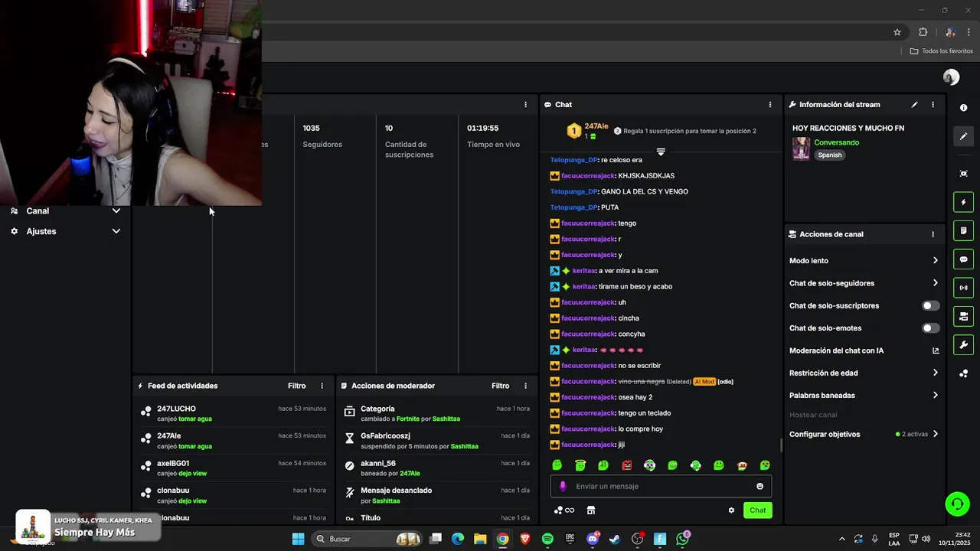980x551 pixels.
Task: Open chat settings gear icon
Action: pyautogui.click(x=731, y=510)
